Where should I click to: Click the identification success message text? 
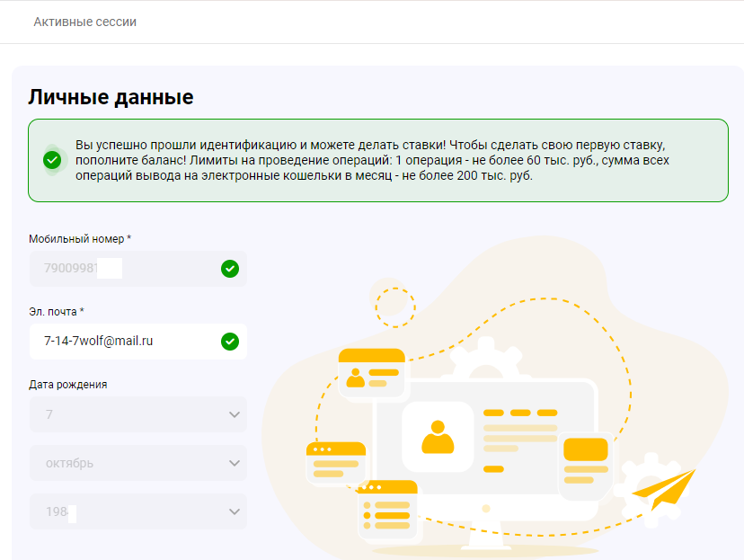click(372, 160)
